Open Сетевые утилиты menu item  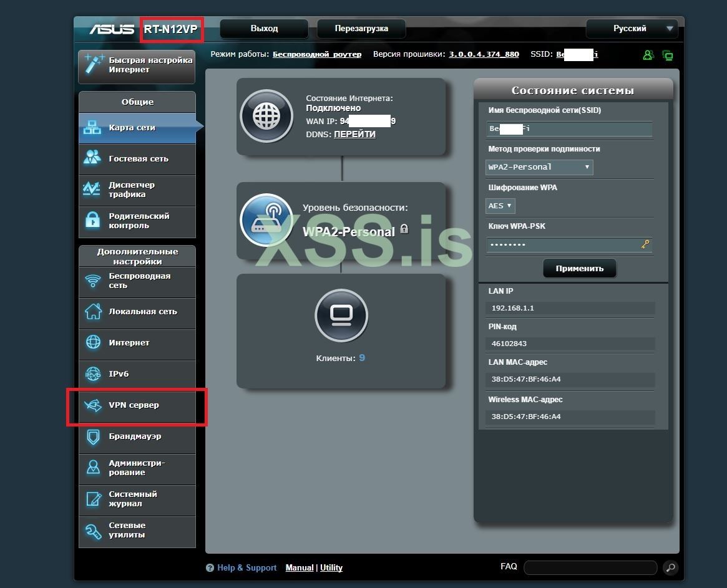pos(138,531)
